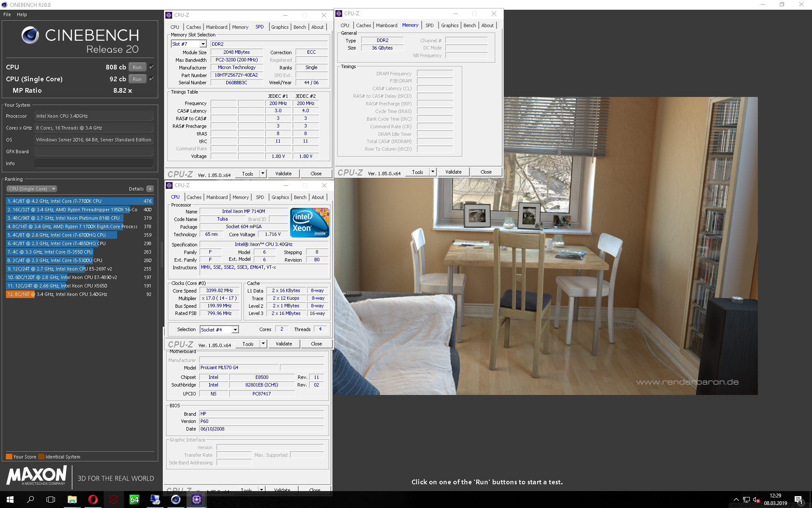
Task: Expand Tools arrow in CPU window
Action: point(263,344)
